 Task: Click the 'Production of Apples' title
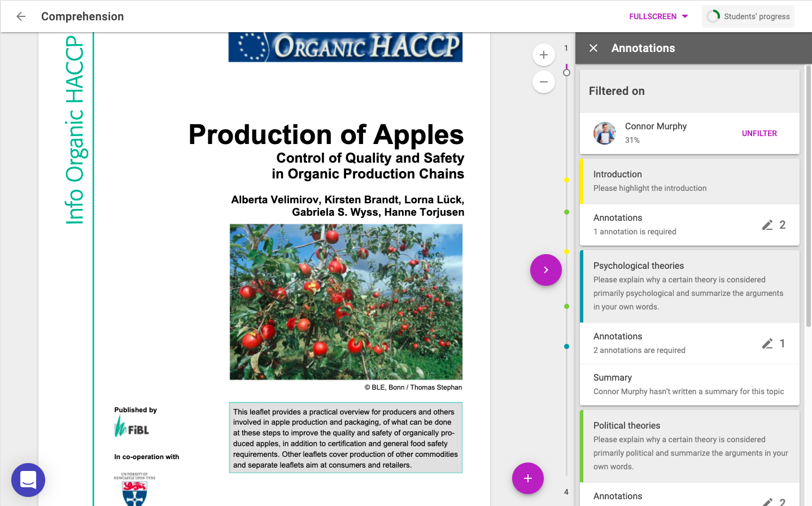click(x=326, y=134)
